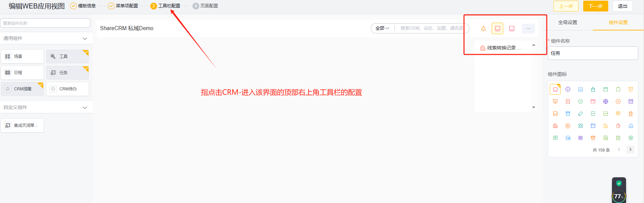Collapse the 自定义组件 section
644x203 pixels.
85,108
